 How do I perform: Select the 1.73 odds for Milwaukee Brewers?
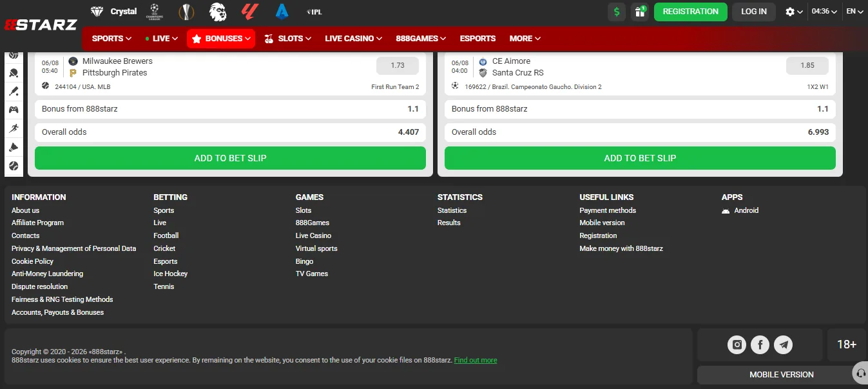[x=398, y=66]
